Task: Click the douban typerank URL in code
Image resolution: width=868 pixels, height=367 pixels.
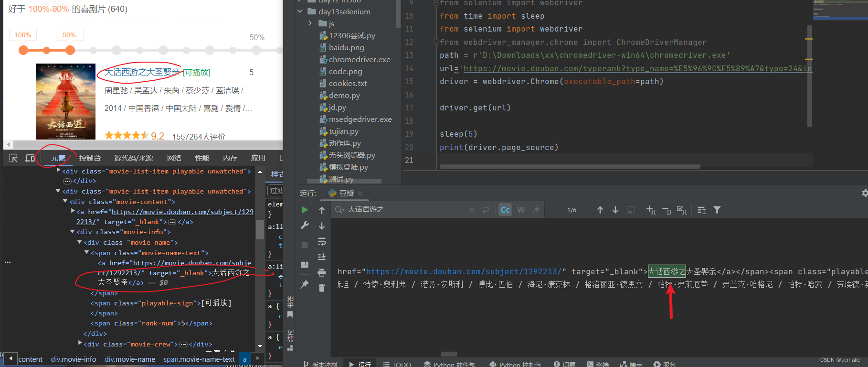Action: (x=637, y=68)
